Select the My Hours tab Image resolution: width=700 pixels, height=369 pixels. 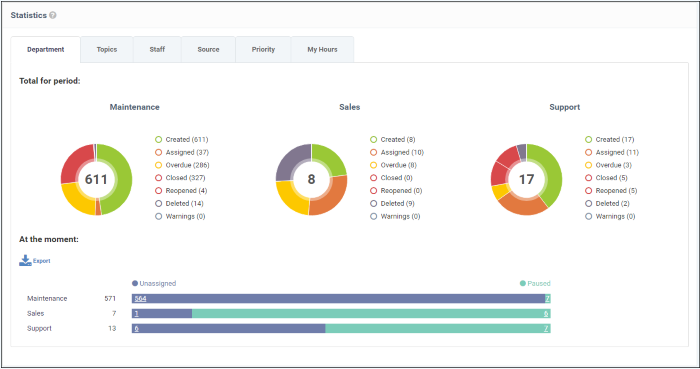322,50
